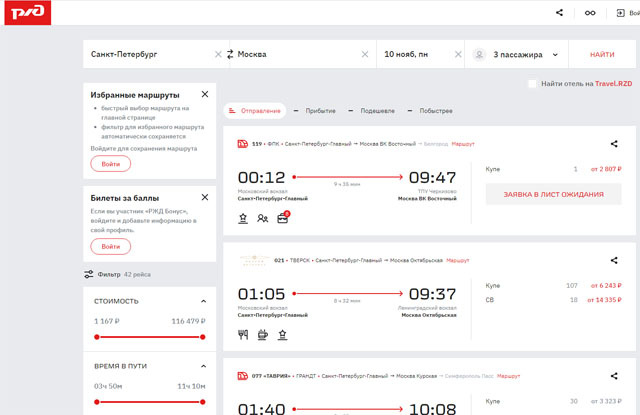Collapse the Время в пути section
The image size is (640, 415).
coord(204,366)
